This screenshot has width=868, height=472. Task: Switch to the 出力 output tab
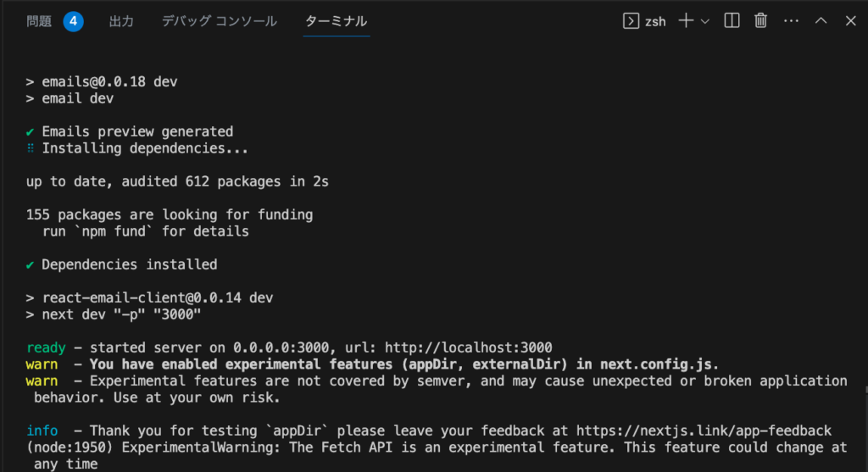[121, 21]
